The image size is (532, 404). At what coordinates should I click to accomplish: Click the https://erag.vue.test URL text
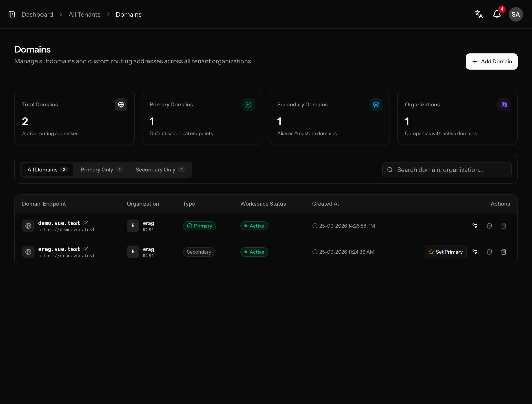click(x=66, y=256)
